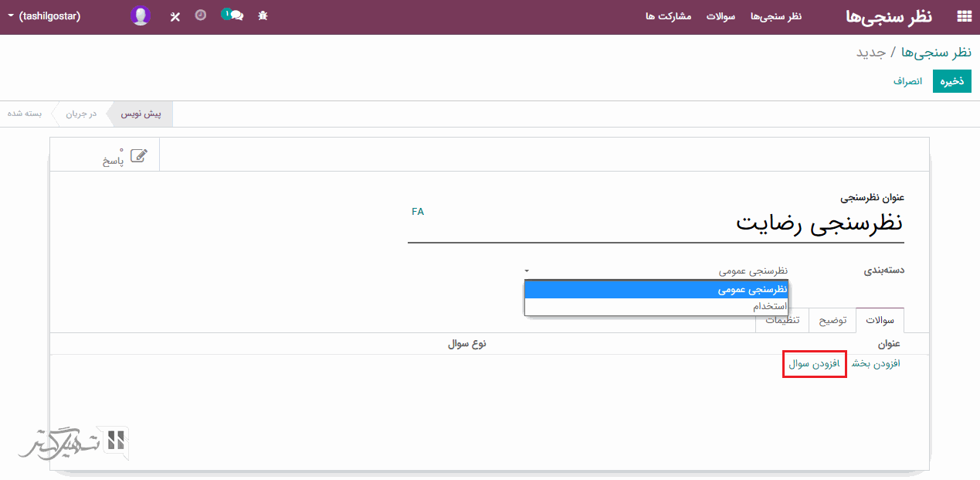Screen dimensions: 980x480
Task: Open the مشارکت ها menu item
Action: click(x=668, y=16)
